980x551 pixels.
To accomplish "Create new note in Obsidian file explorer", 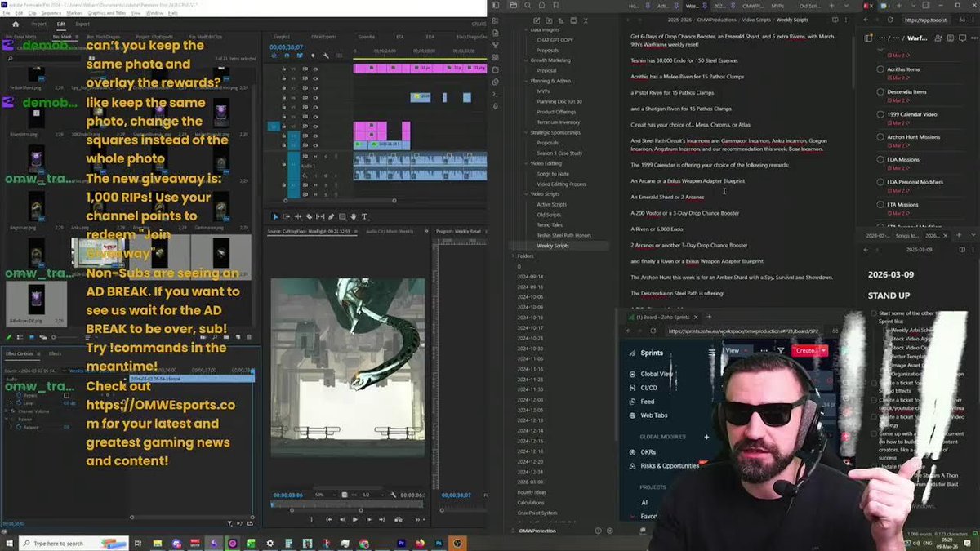I will coord(537,20).
